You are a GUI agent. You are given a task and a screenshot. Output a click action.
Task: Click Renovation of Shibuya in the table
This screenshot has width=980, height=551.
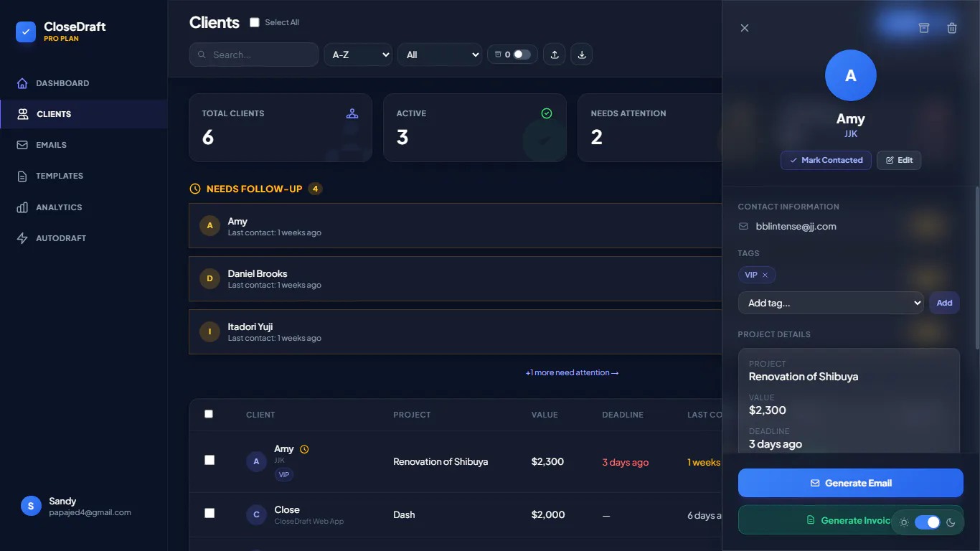point(440,462)
